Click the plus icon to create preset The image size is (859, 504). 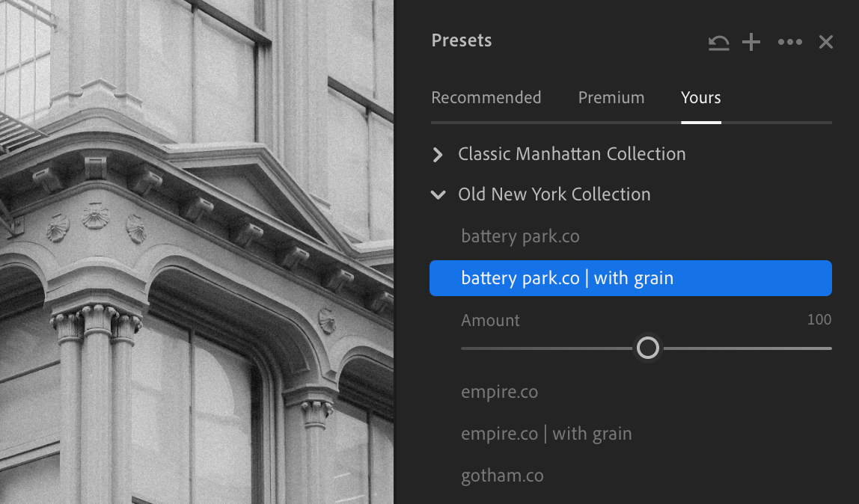[x=751, y=42]
